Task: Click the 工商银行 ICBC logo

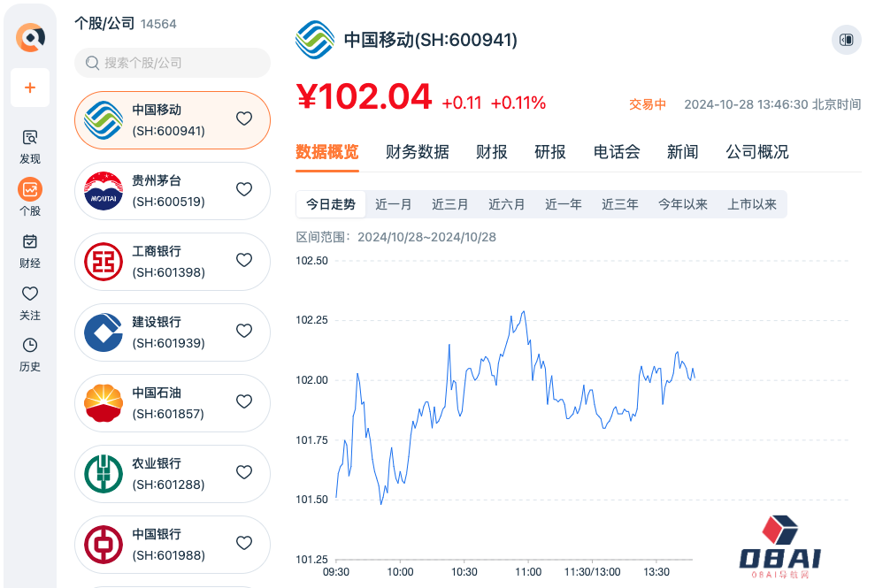Action: 104,262
